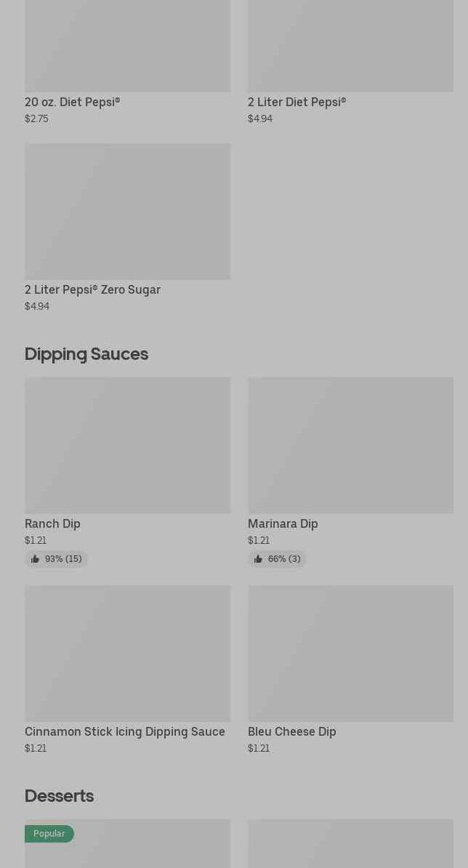Click the Marinara Dip 66% rating badge
This screenshot has width=468, height=868.
[278, 559]
